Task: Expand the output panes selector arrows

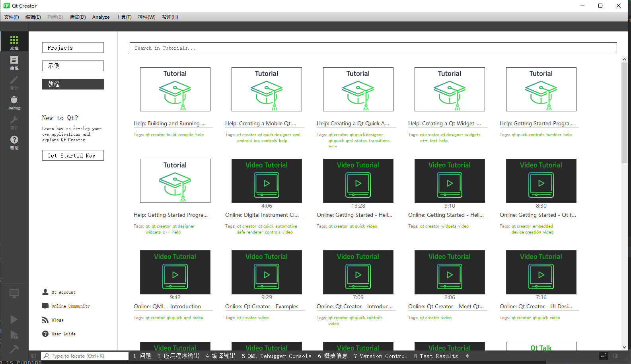Action: pyautogui.click(x=467, y=356)
